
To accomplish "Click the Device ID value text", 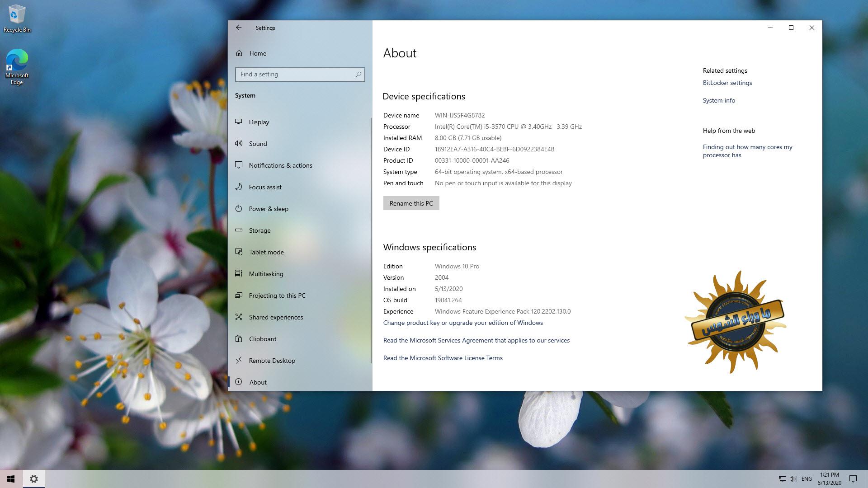I will click(494, 149).
